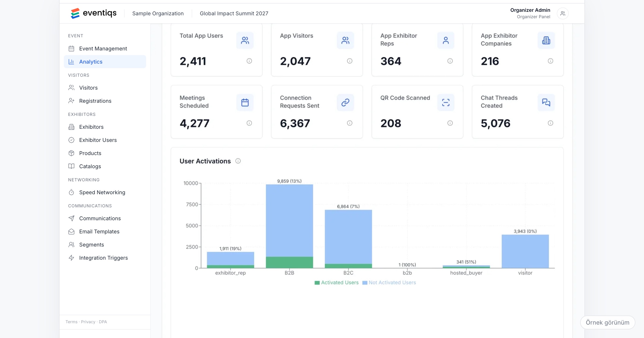Click the User Activations info icon
644x338 pixels.
click(238, 161)
